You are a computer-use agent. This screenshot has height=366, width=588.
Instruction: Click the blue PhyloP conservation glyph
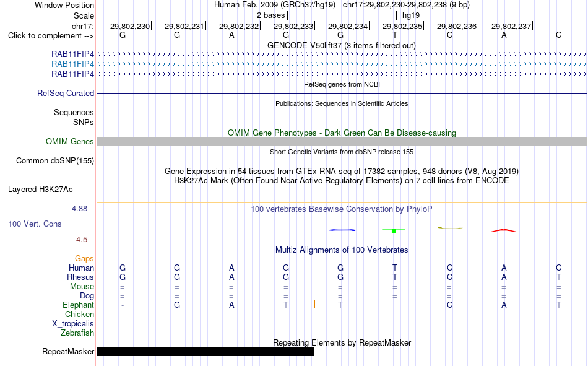pos(342,230)
